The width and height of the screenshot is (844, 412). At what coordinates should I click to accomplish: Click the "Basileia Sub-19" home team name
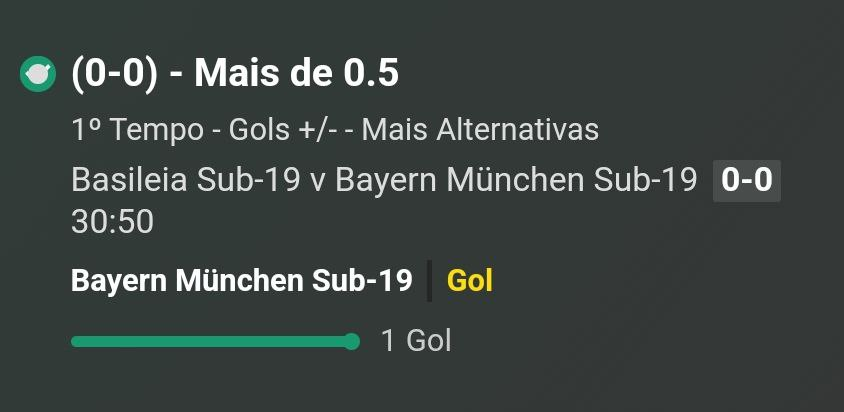[x=186, y=180]
